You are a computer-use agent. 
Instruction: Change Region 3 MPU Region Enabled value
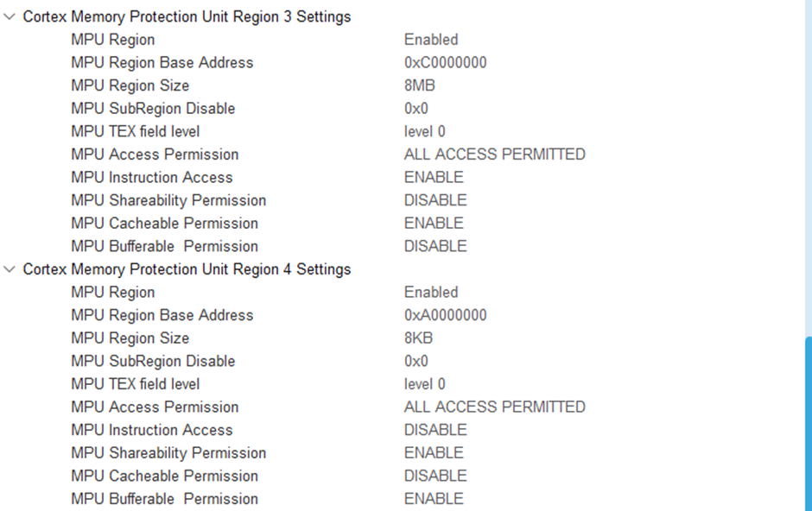430,40
